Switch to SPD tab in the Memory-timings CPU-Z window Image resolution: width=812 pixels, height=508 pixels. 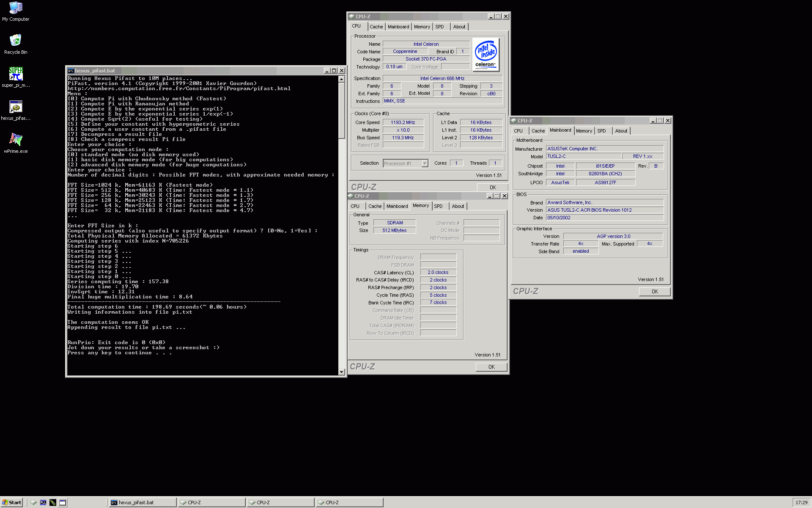[x=439, y=206]
